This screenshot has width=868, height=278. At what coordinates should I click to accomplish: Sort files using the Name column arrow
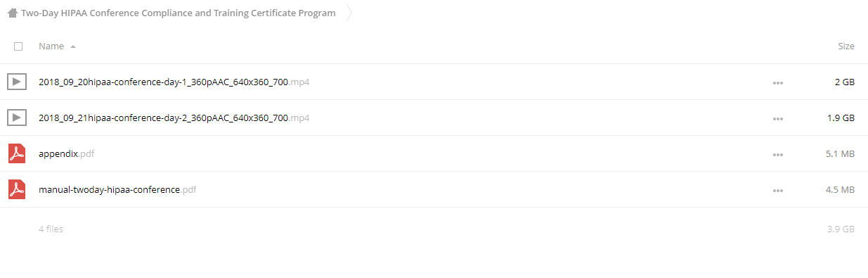(x=73, y=46)
